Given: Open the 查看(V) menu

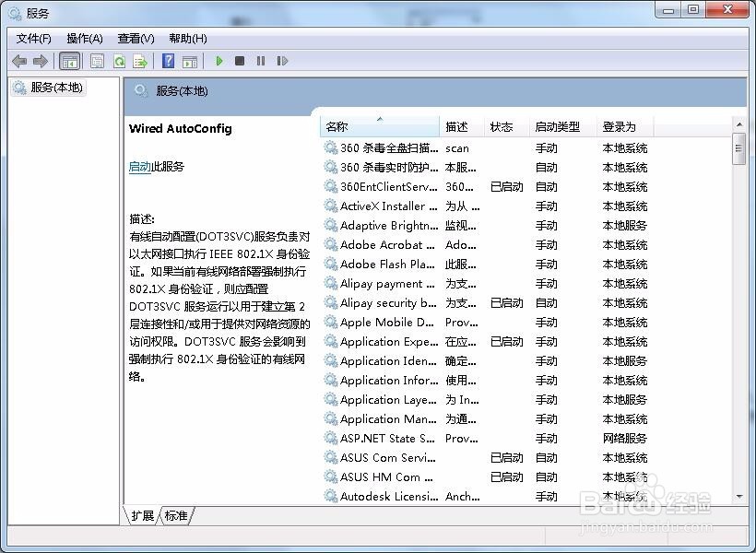Looking at the screenshot, I should coord(136,39).
